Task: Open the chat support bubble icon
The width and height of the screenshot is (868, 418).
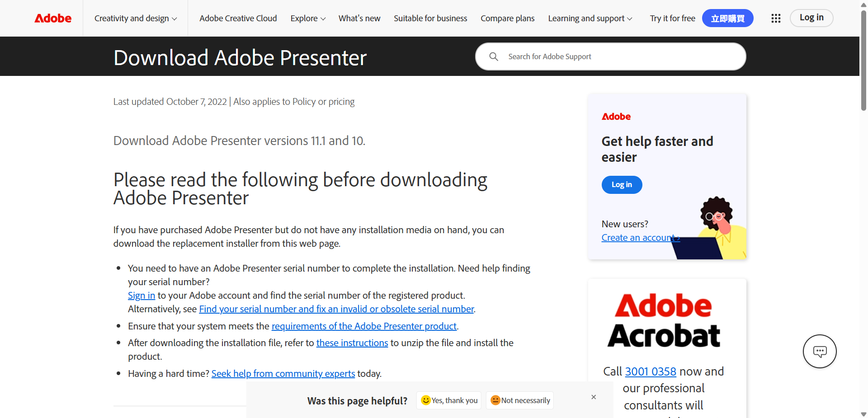Action: click(x=820, y=351)
